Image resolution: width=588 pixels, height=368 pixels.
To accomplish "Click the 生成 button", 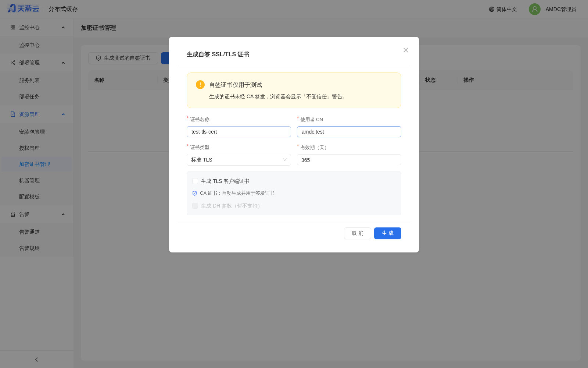I will coord(388,233).
